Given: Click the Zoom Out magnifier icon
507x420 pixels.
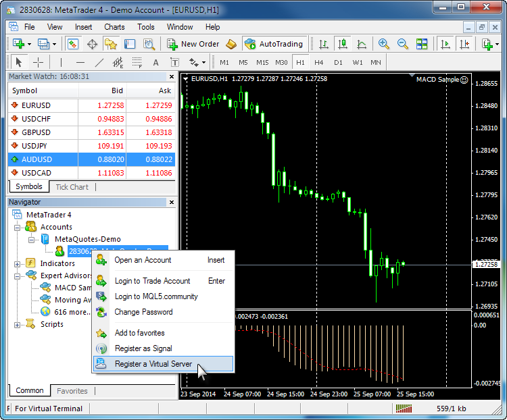Looking at the screenshot, I should (403, 44).
